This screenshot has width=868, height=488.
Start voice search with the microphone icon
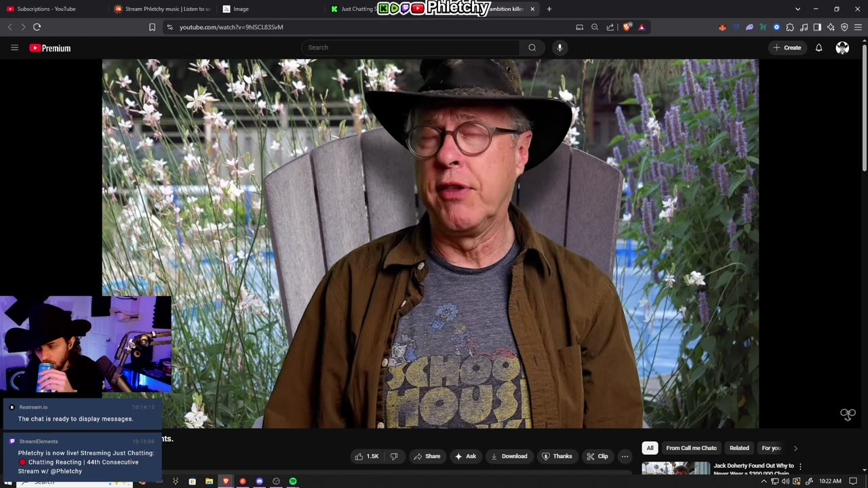click(x=559, y=47)
